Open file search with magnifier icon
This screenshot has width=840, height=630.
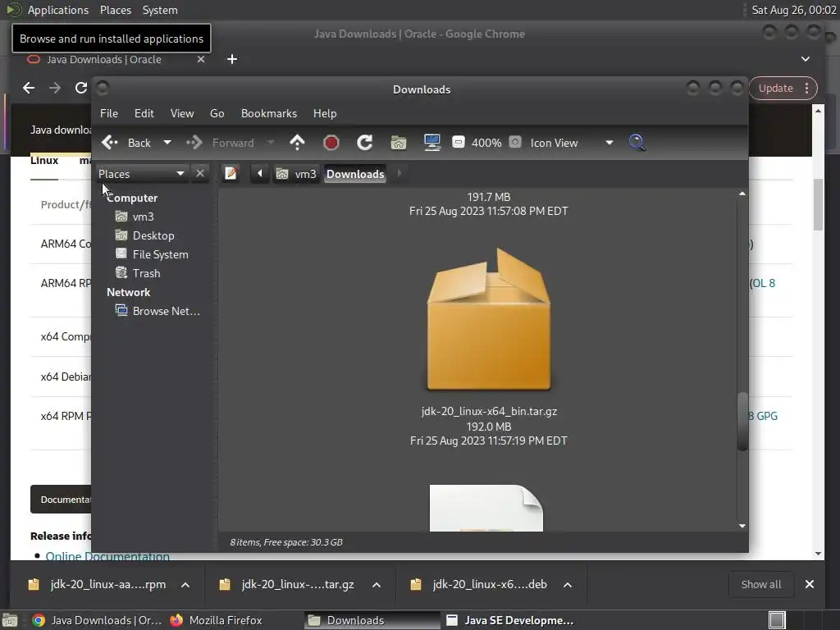click(637, 143)
